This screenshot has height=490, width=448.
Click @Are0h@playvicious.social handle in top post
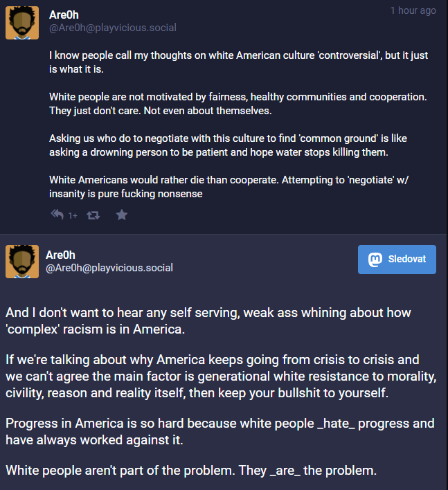pos(113,28)
